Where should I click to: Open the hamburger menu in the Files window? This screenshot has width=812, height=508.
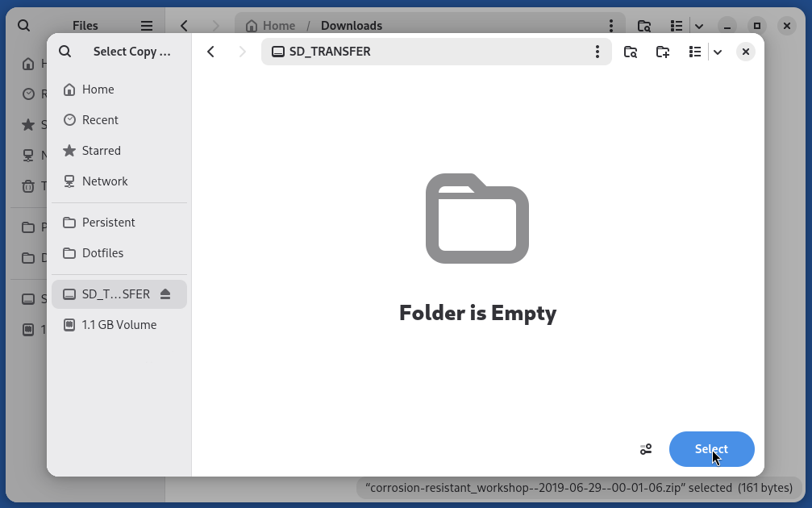146,25
